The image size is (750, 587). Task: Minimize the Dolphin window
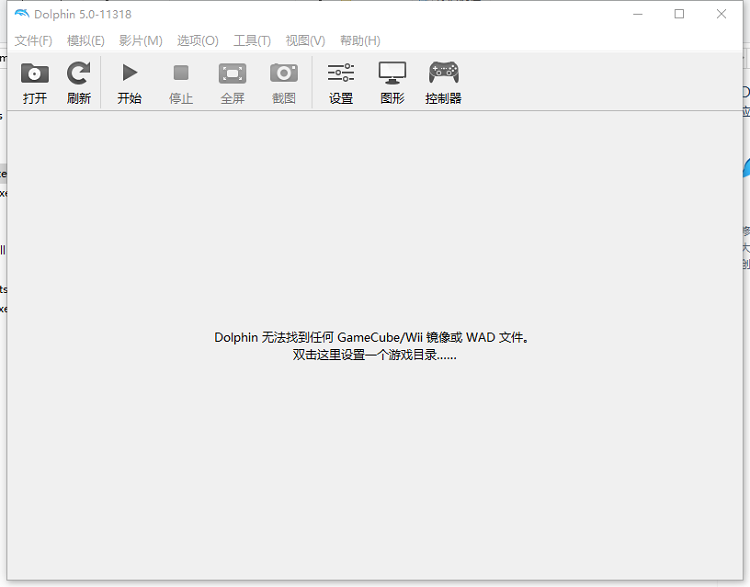[637, 14]
